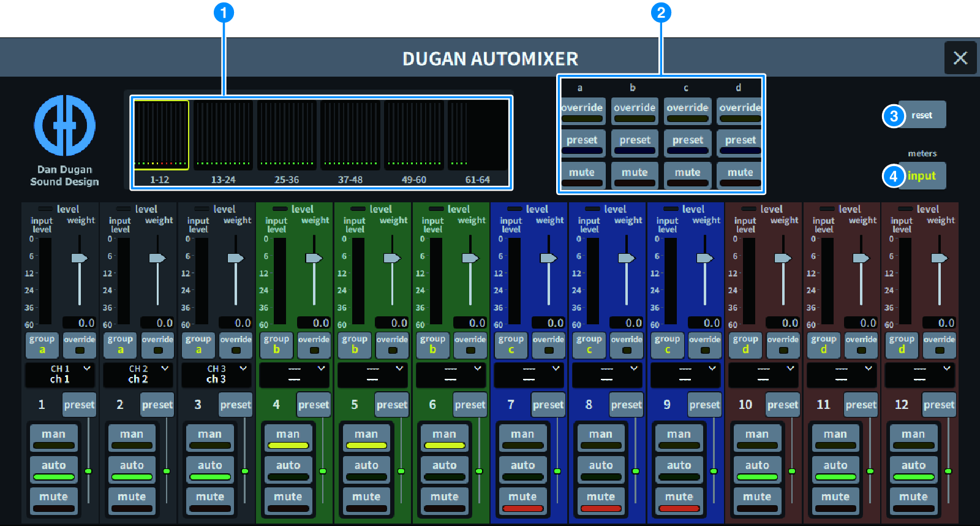Viewport: 980px width, 526px height.
Task: Click channel 1 weight slider handle
Action: (80, 258)
